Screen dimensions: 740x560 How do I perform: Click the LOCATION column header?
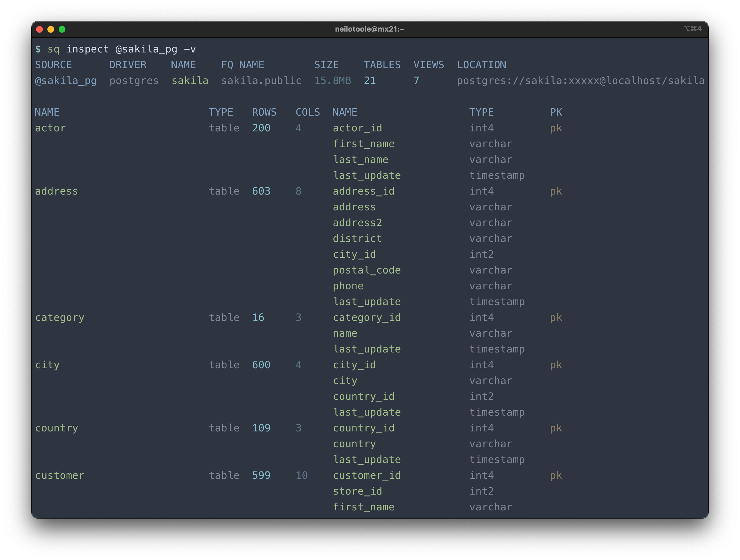pos(481,65)
